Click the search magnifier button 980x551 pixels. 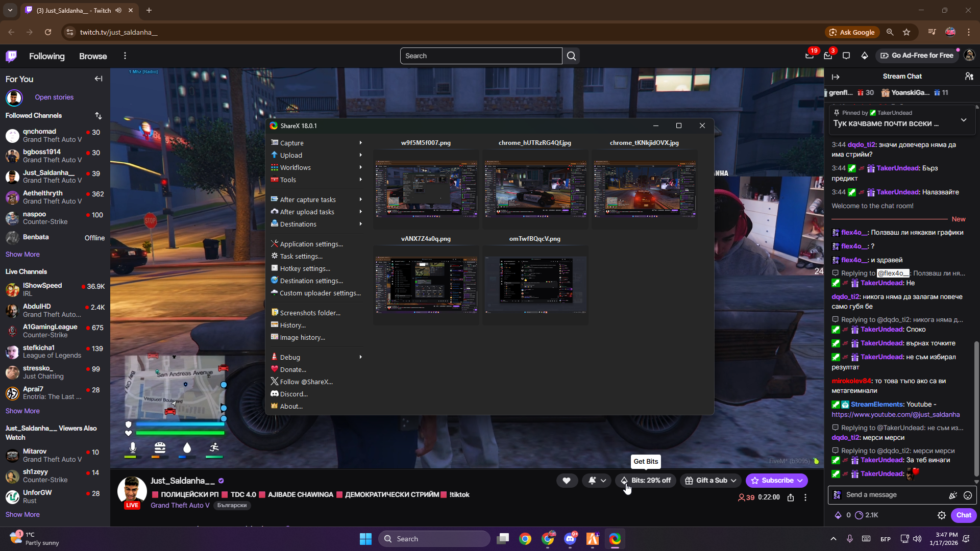571,56
